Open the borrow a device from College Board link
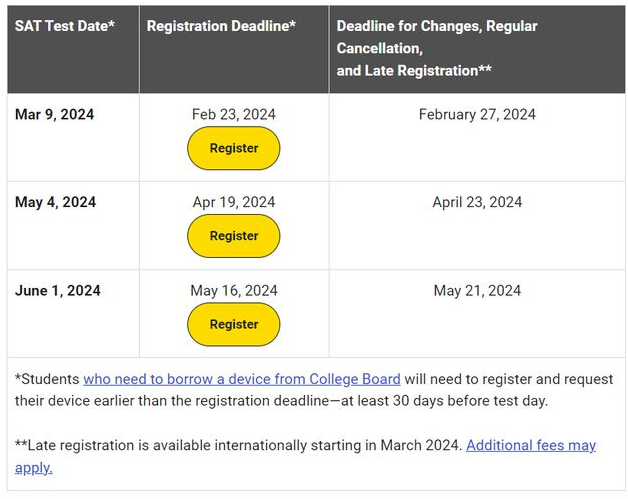628x499 pixels. (x=242, y=379)
